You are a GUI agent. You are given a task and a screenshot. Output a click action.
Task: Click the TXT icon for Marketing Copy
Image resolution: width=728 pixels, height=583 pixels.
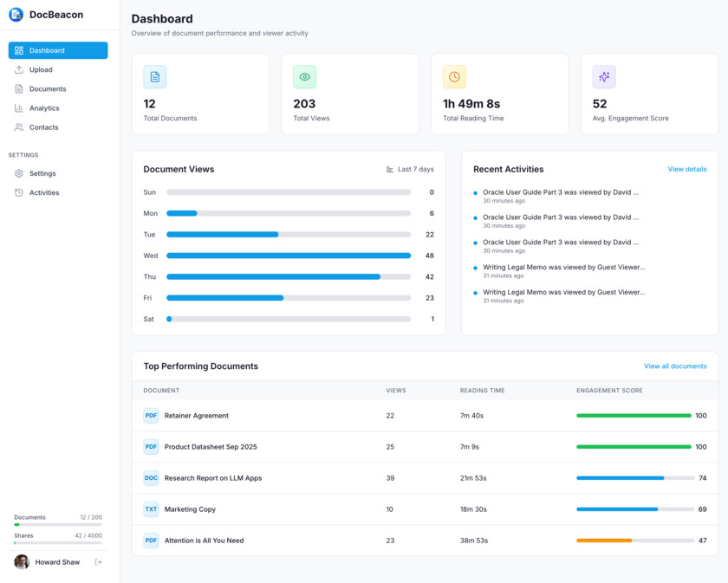(151, 509)
